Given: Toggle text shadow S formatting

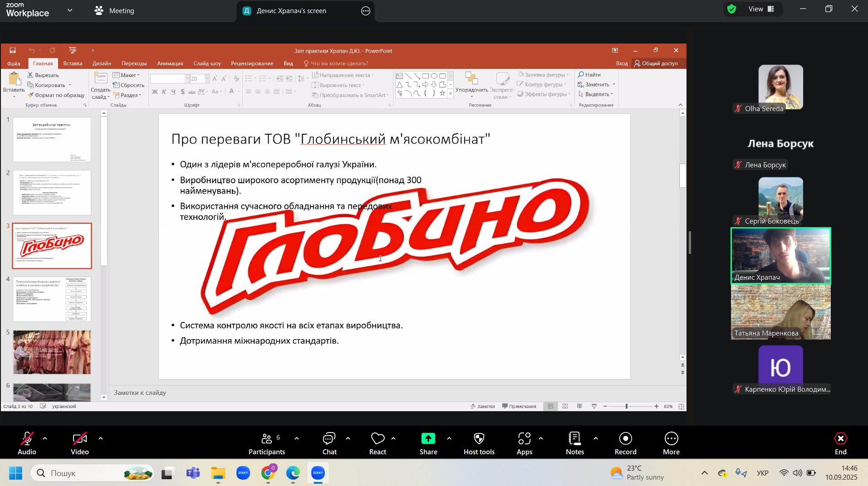Looking at the screenshot, I should 183,92.
